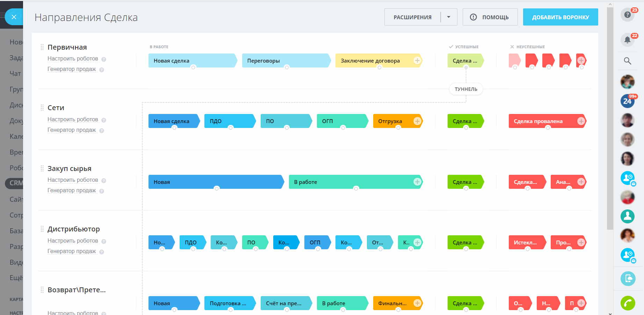Open Генератор продаж link for Закуп сырья
This screenshot has width=644, height=315.
(x=72, y=191)
